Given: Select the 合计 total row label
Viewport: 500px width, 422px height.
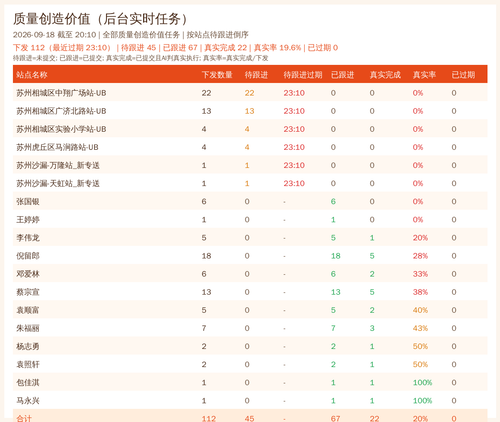Looking at the screenshot, I should [24, 418].
